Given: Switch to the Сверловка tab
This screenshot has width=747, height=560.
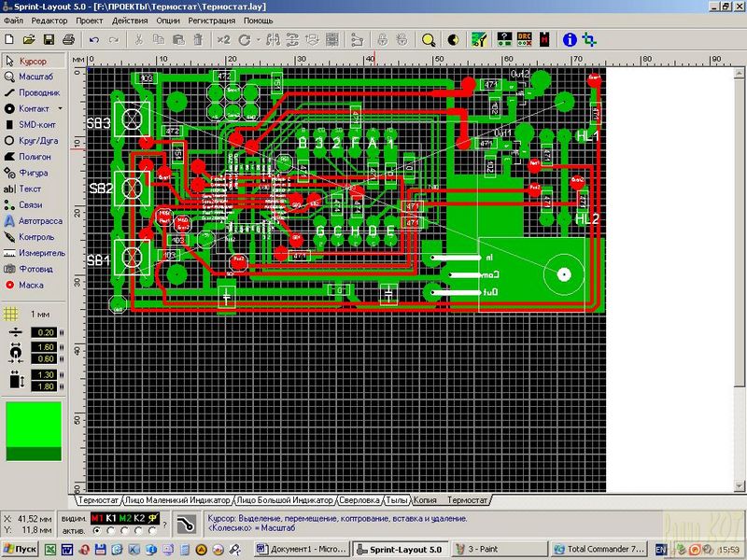Looking at the screenshot, I should click(359, 500).
